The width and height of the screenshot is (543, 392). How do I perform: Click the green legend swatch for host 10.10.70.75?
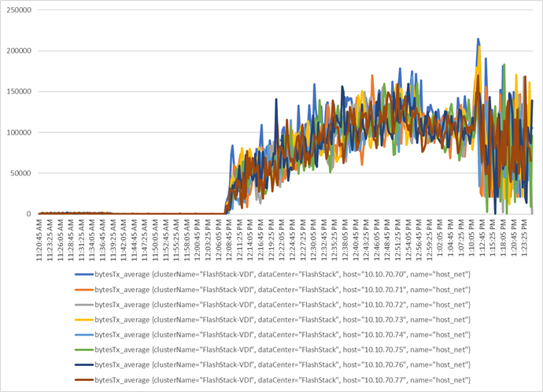(84, 349)
